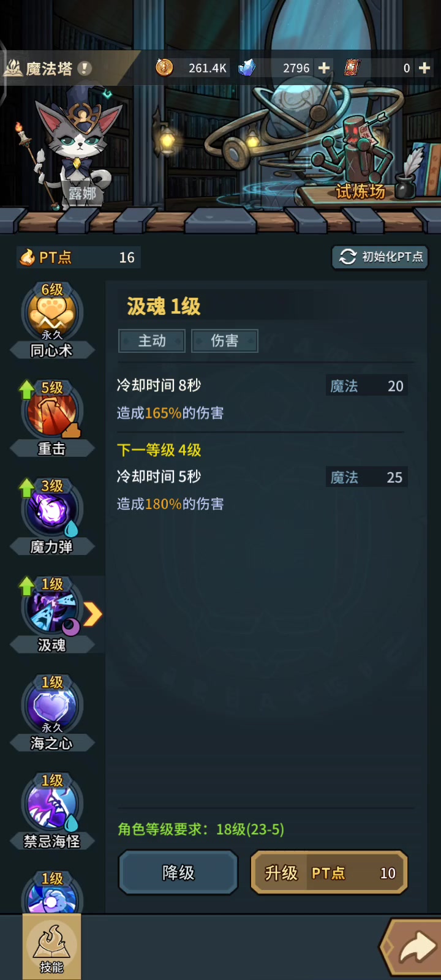The width and height of the screenshot is (441, 980).
Task: Reset points with 初始化PT点 button
Action: coord(380,257)
